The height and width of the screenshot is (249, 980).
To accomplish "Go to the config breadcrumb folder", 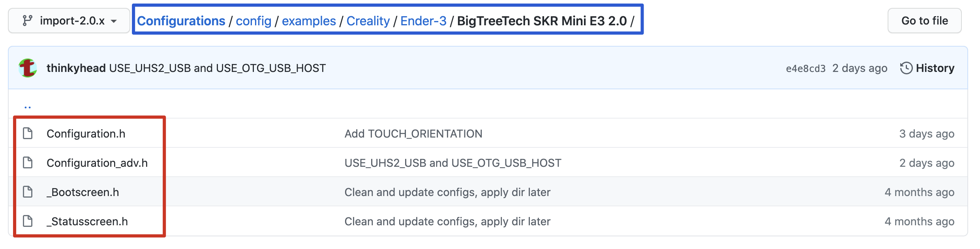I will (x=253, y=21).
